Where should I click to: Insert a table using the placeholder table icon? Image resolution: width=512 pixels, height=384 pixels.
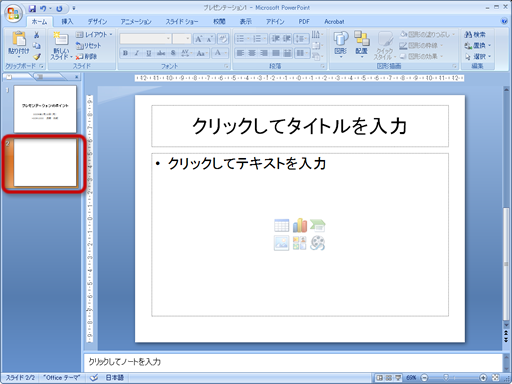[282, 225]
